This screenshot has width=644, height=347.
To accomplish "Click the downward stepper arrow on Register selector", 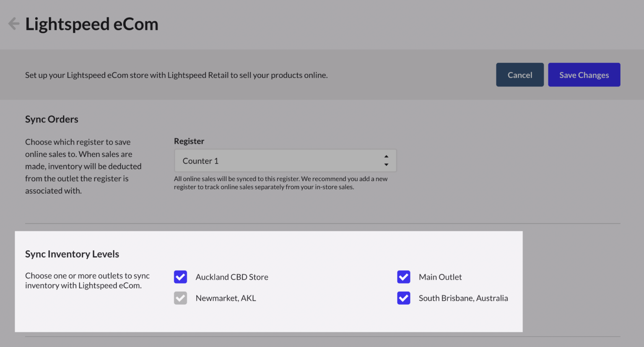I will pos(386,165).
